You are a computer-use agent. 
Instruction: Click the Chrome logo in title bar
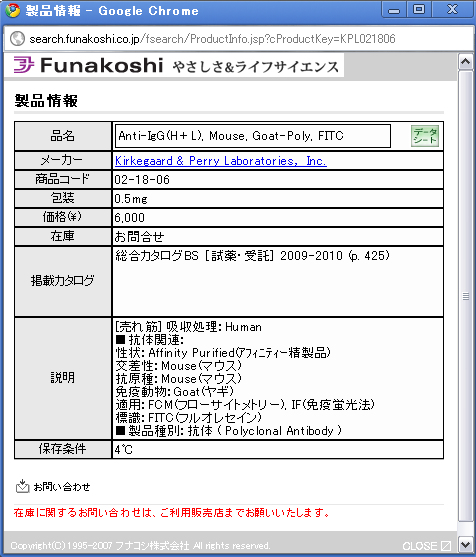(12, 11)
